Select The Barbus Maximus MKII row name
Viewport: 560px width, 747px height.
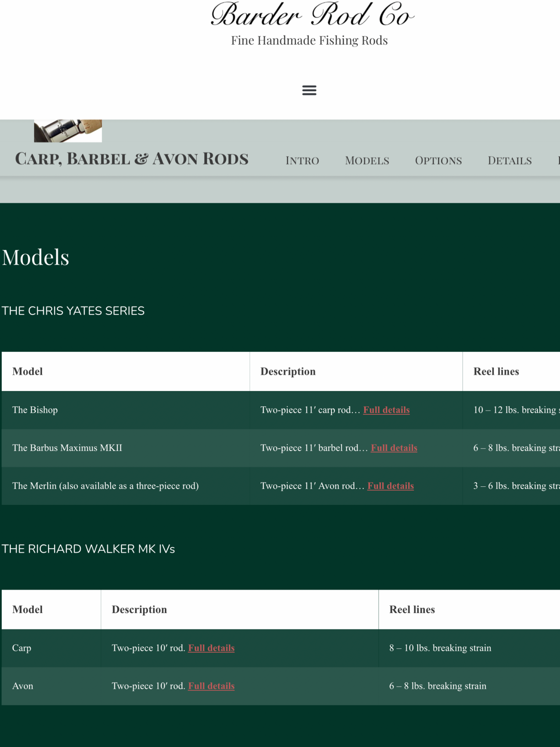point(67,448)
